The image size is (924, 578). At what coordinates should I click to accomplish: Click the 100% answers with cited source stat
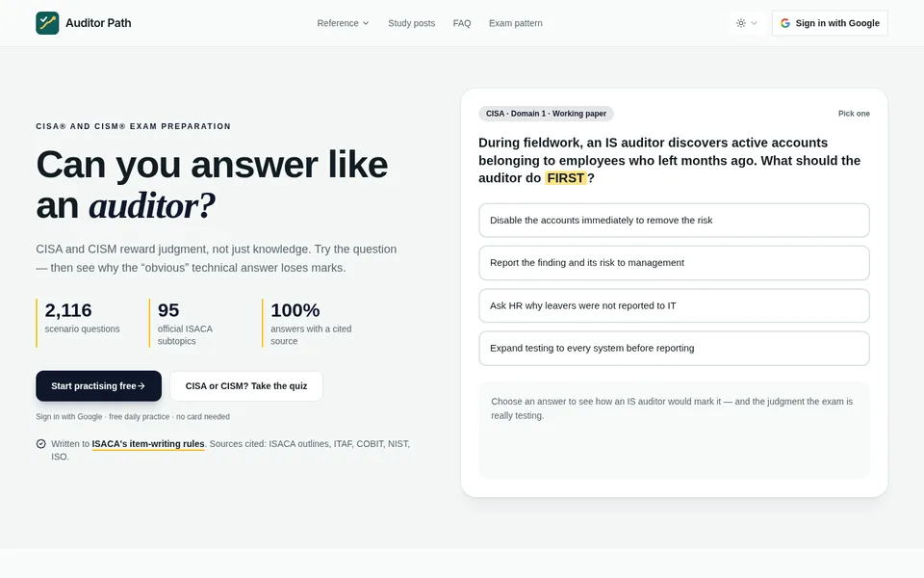(311, 323)
